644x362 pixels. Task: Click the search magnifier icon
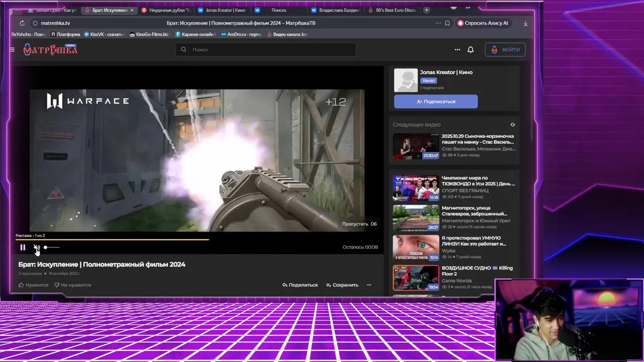184,49
